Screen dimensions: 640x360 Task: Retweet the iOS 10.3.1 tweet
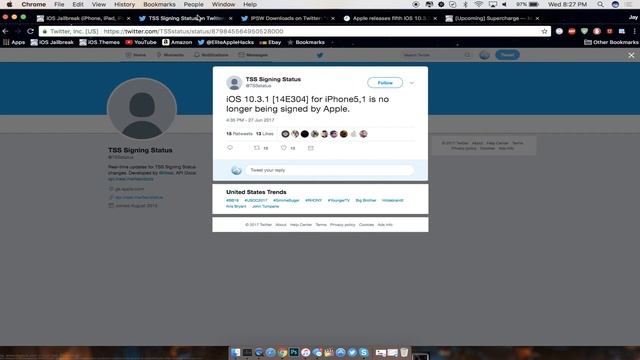[x=257, y=148]
